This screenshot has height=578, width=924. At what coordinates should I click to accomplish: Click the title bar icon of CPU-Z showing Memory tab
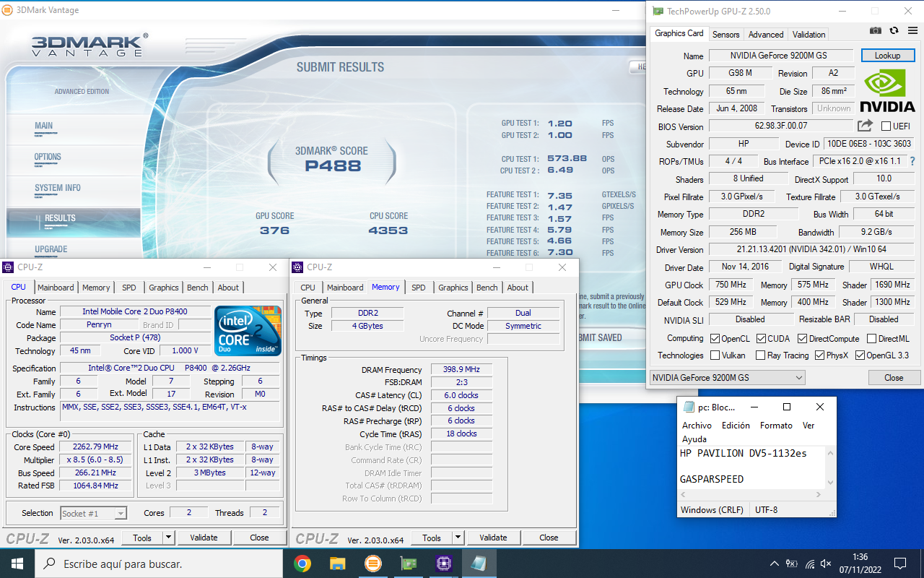[x=297, y=267]
